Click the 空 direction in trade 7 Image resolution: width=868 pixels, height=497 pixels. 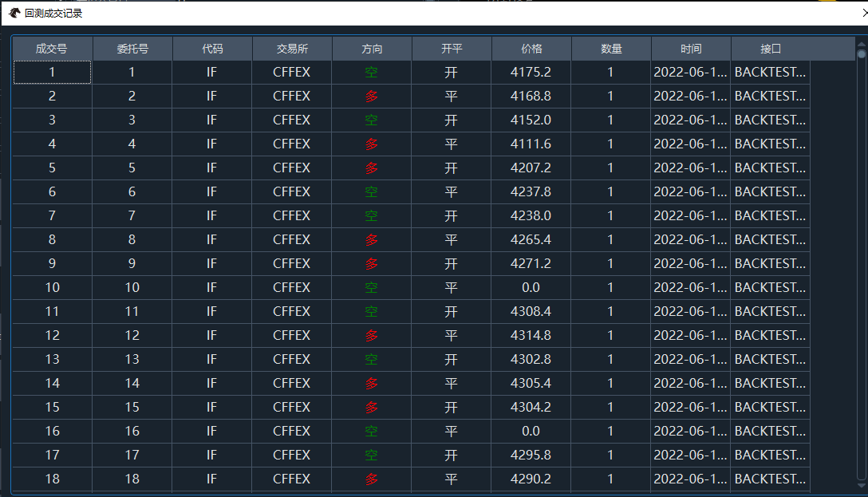click(x=372, y=215)
